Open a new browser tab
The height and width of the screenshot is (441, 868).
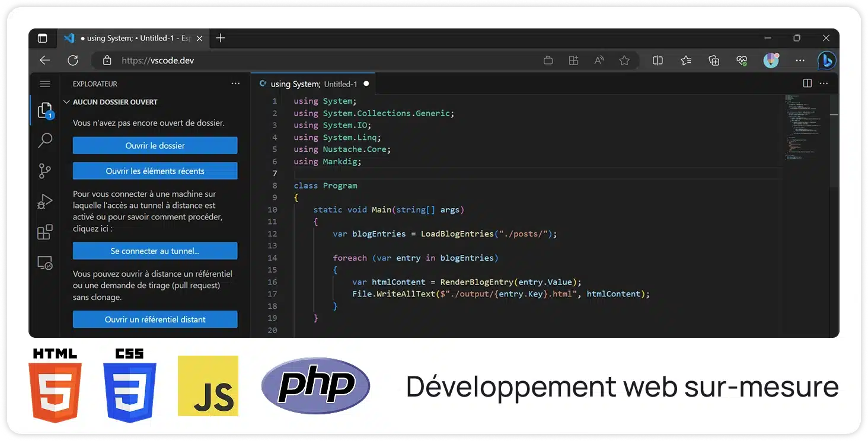[221, 38]
